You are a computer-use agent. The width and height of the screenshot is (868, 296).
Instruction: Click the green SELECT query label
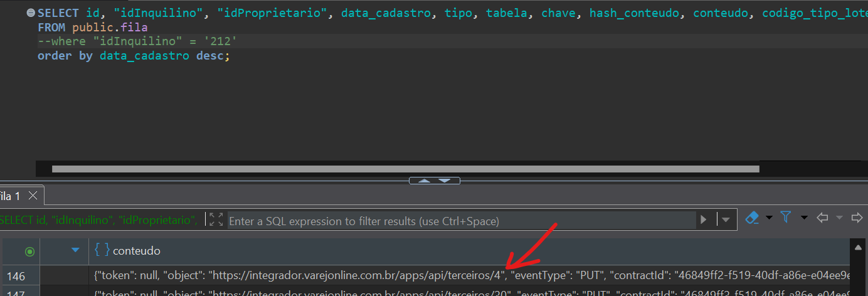point(99,220)
